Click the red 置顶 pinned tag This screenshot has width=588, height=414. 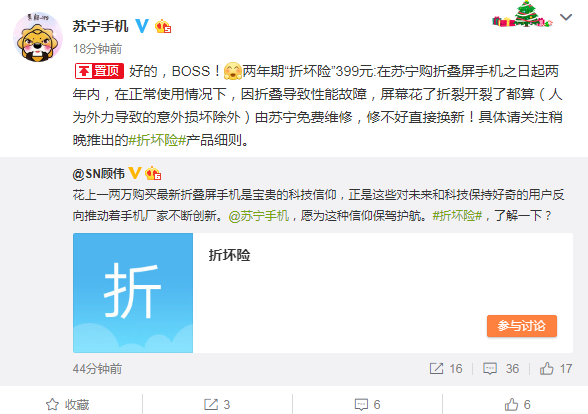99,71
